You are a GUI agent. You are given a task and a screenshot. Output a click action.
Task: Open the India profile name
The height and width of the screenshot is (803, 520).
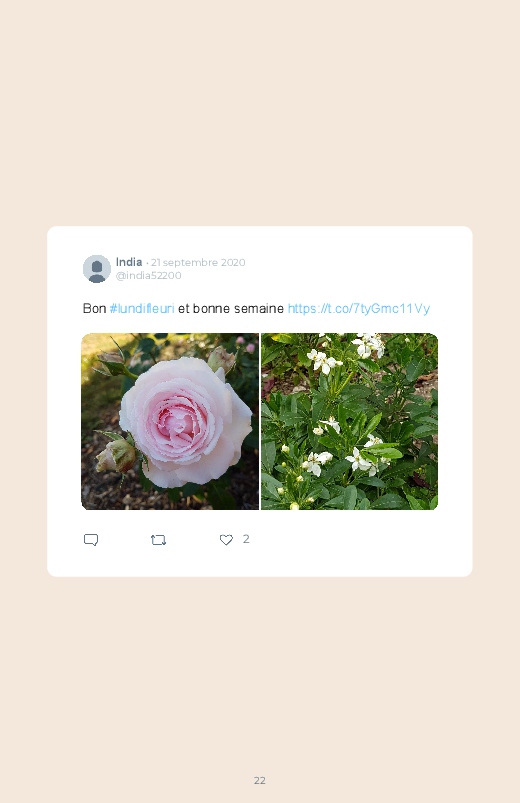pyautogui.click(x=129, y=262)
